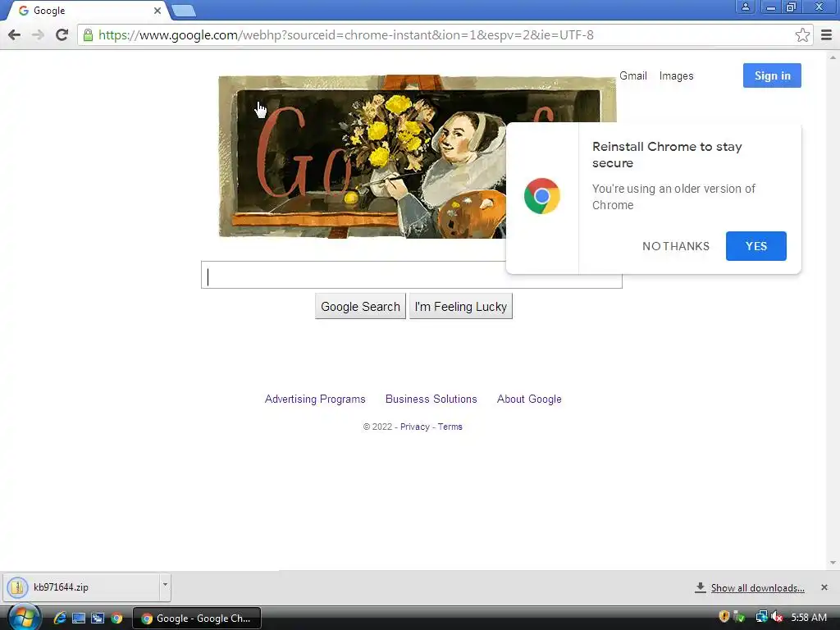The width and height of the screenshot is (840, 630).
Task: Launch Chrome from quick launch
Action: (x=116, y=619)
